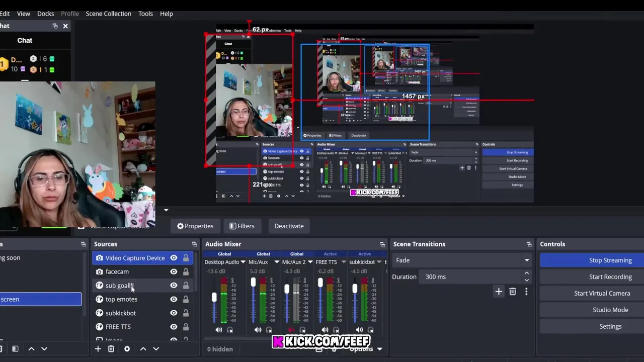Click Start Virtual Camera
Viewport: 644px width, 362px height.
tap(592, 294)
